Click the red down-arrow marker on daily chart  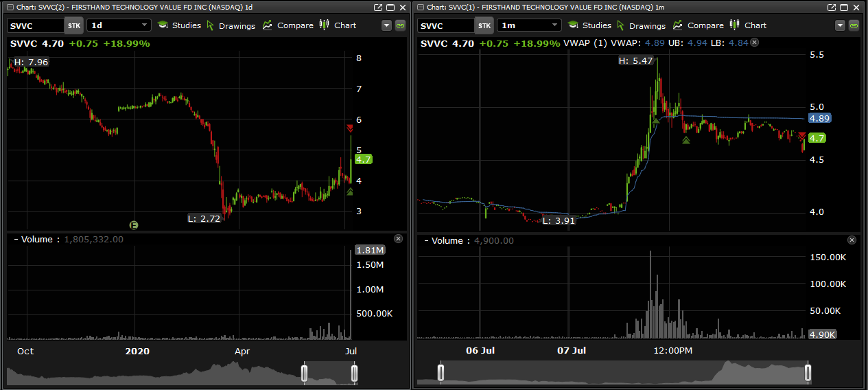(x=350, y=128)
